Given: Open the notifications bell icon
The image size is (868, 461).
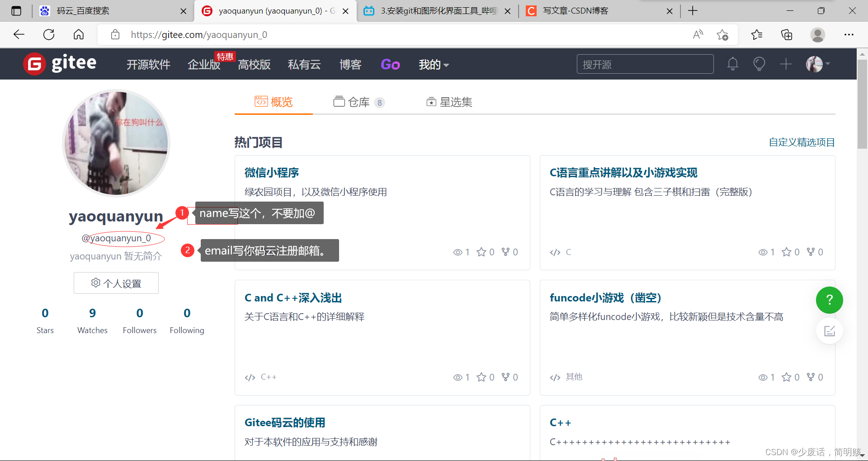Looking at the screenshot, I should point(733,64).
